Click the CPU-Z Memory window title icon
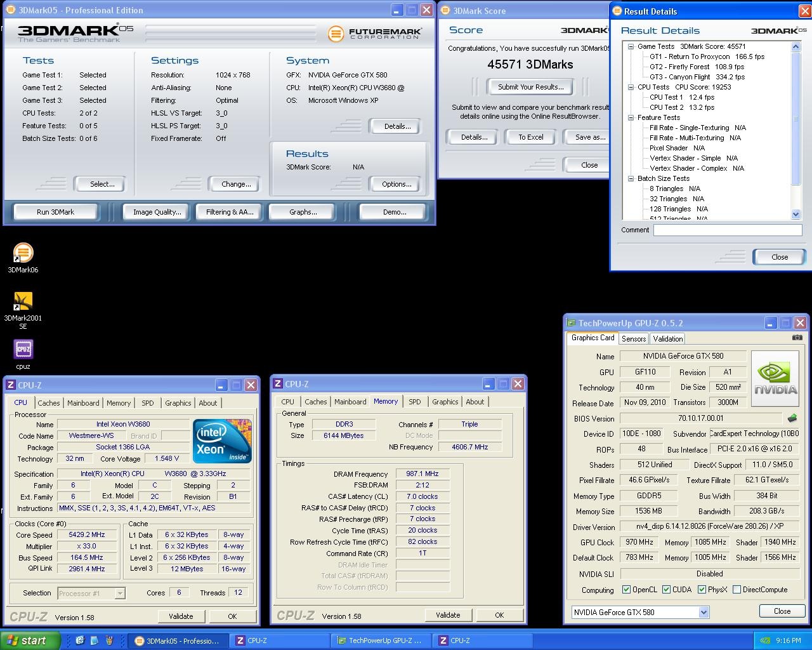The image size is (812, 650). tap(277, 384)
